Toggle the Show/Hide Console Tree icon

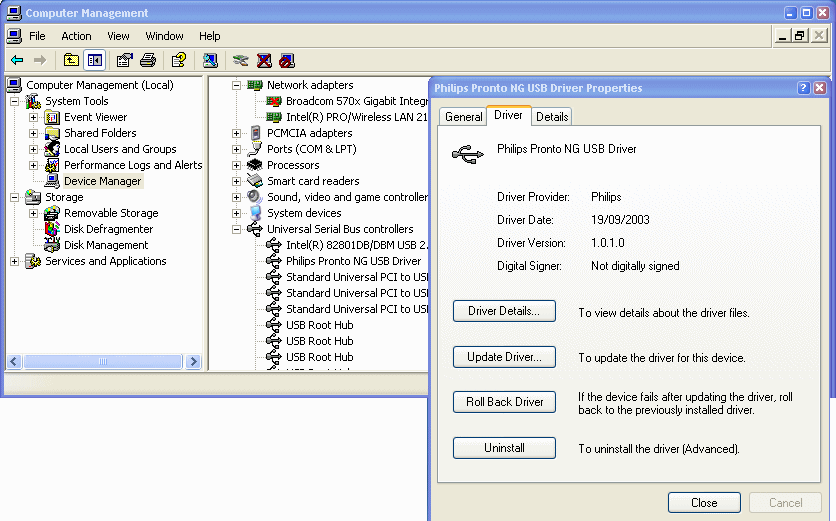point(95,60)
